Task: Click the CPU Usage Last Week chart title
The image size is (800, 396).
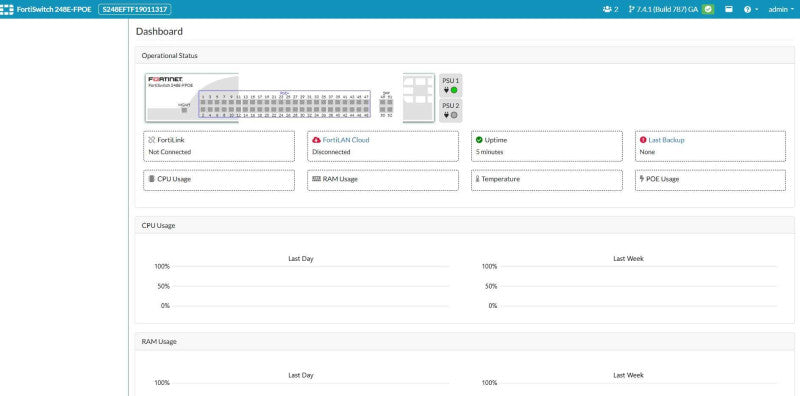Action: coord(628,259)
